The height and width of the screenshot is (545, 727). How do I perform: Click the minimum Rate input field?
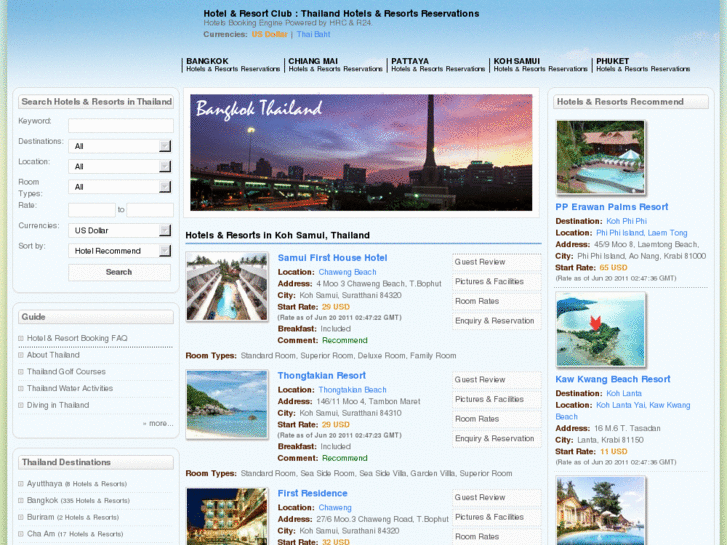(x=91, y=210)
